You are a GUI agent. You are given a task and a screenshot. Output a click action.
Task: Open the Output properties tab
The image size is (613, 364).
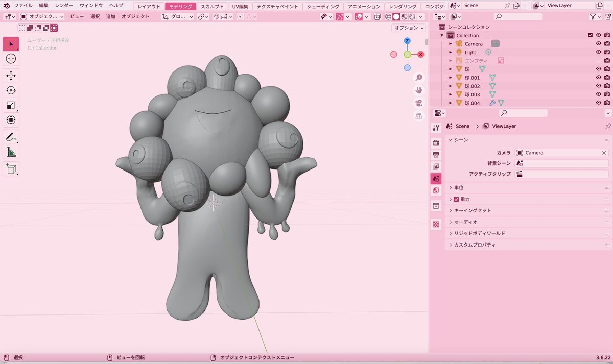coord(436,155)
